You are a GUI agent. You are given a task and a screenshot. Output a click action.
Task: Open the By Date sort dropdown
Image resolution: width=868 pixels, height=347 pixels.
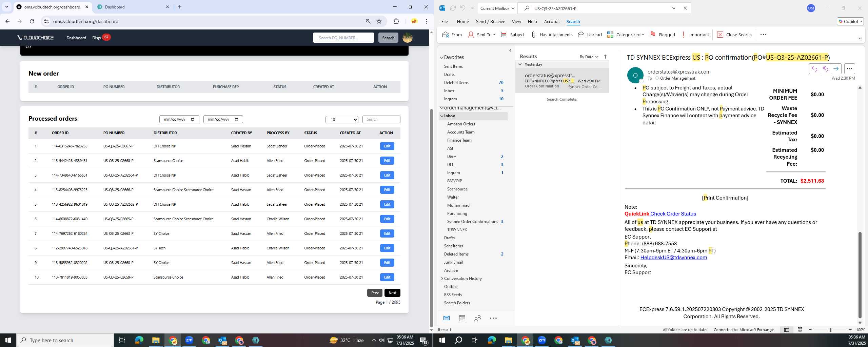pos(589,57)
